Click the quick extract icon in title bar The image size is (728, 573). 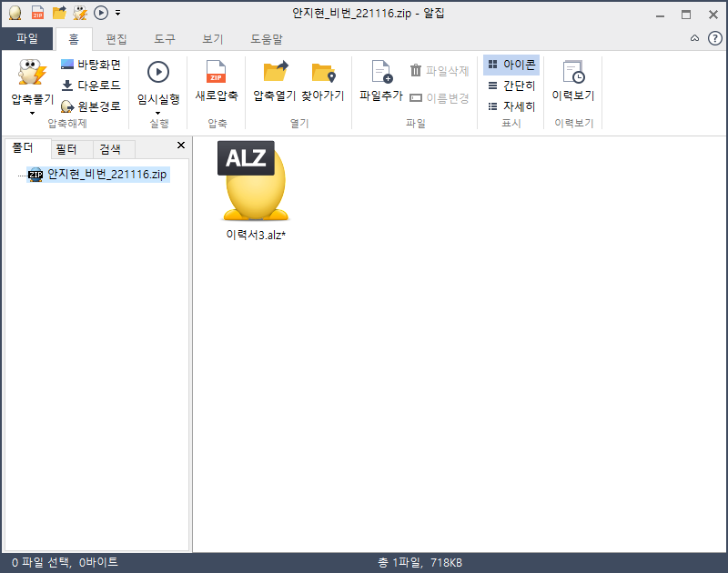tap(80, 13)
